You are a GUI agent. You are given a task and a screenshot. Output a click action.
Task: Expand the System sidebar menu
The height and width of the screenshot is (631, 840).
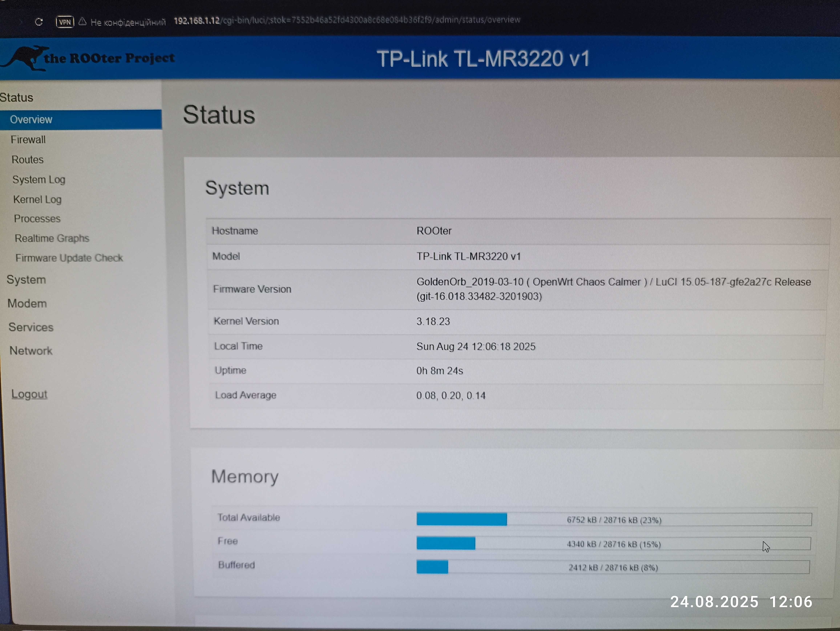[x=26, y=280]
